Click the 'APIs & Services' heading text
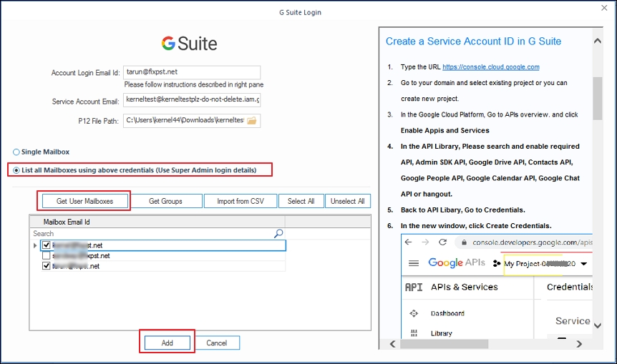 pos(465,287)
